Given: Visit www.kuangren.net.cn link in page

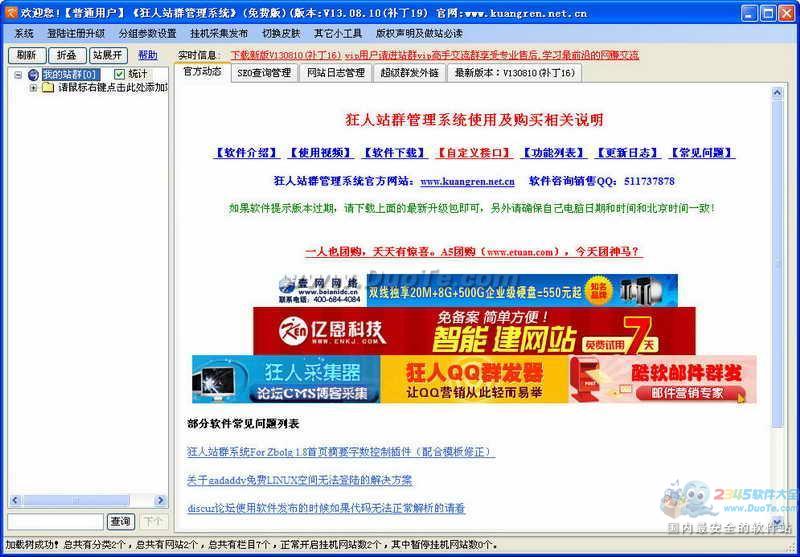Looking at the screenshot, I should [x=467, y=181].
